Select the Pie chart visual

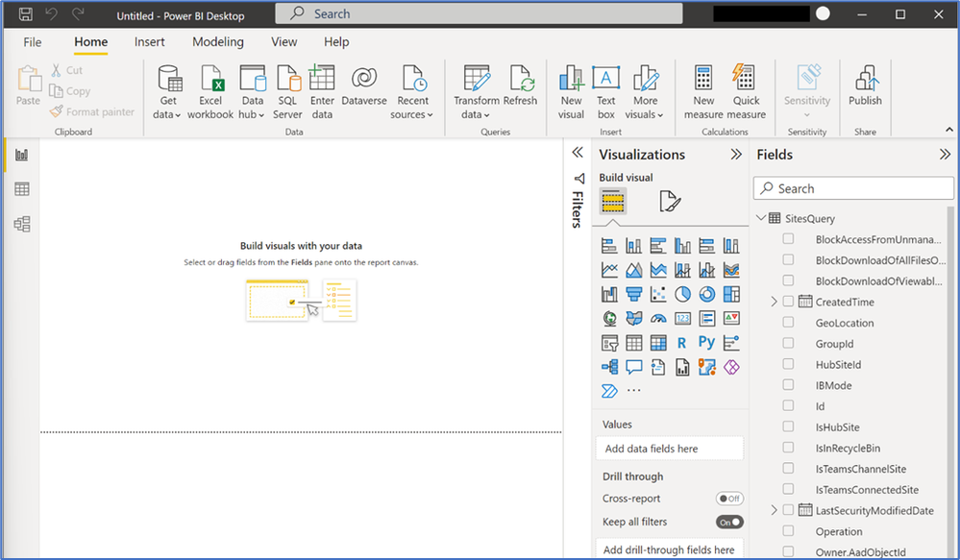(x=682, y=294)
